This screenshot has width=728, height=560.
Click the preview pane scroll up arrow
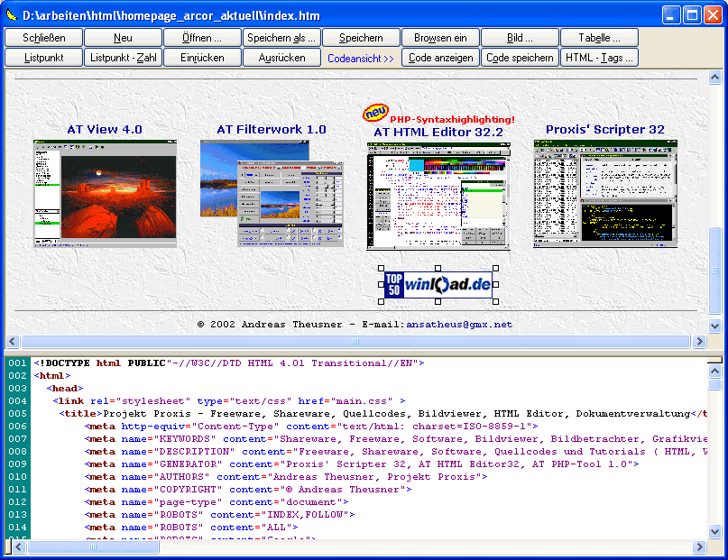(714, 77)
